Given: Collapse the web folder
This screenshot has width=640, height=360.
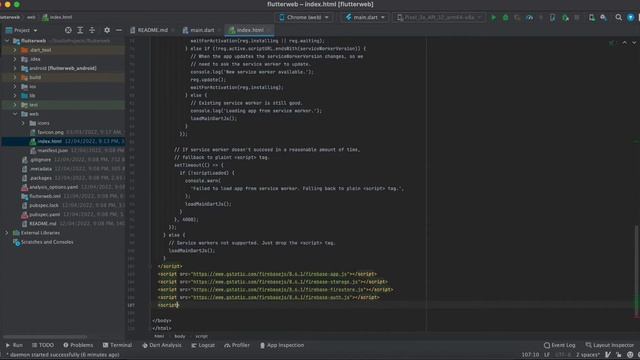Looking at the screenshot, I should pos(15,114).
